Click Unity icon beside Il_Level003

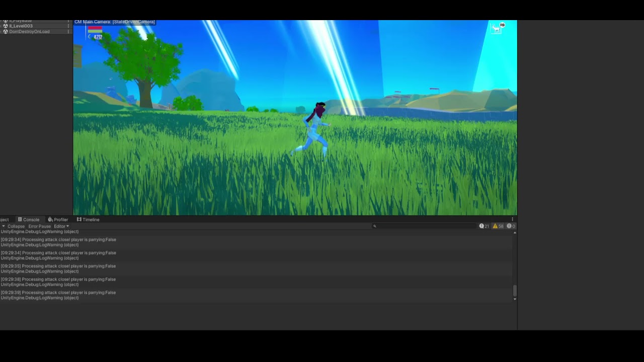[x=6, y=26]
